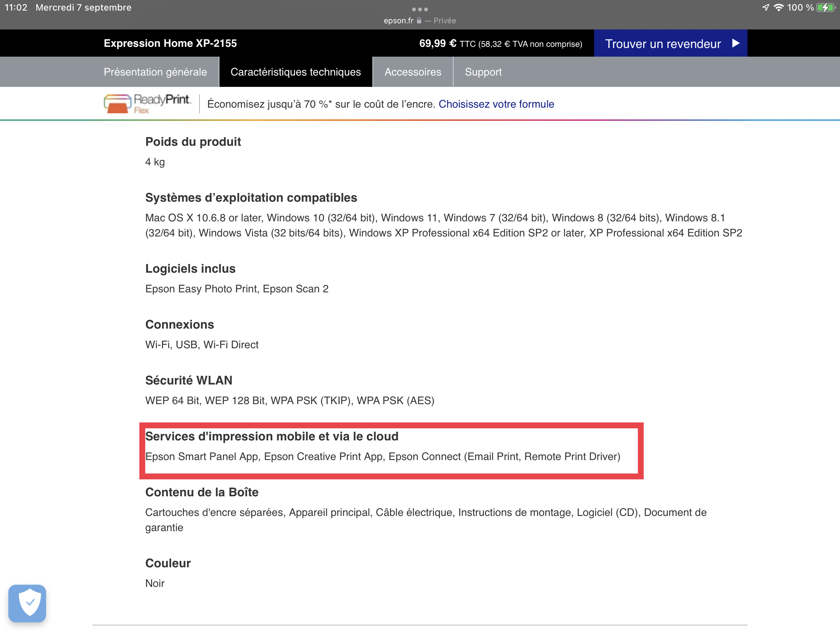Click the ReadyPrint Flex logo
This screenshot has width=840, height=630.
tap(147, 103)
